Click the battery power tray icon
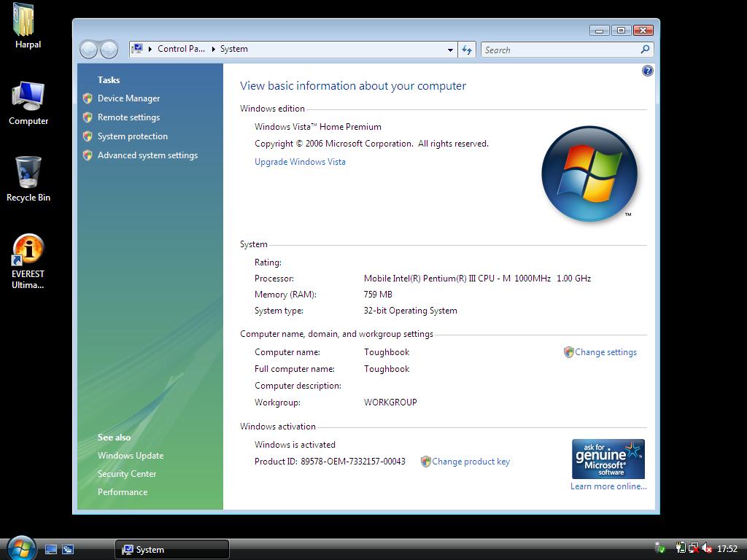 [x=681, y=548]
